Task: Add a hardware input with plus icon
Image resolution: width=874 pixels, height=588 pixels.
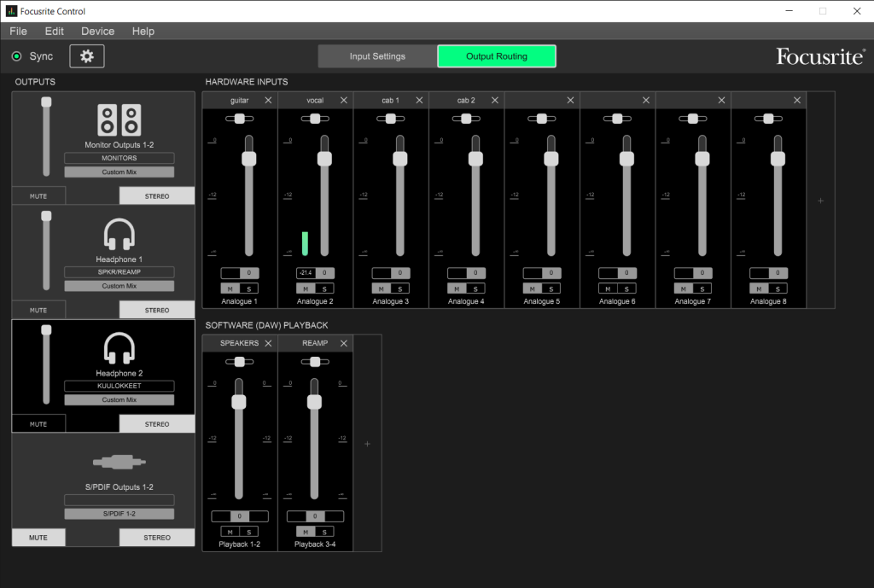Action: click(820, 201)
